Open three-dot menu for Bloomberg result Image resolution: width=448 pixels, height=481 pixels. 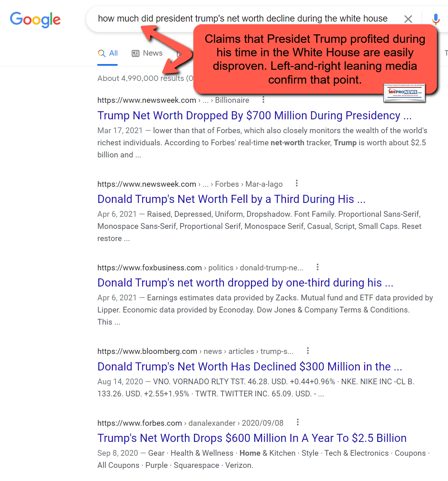click(308, 351)
